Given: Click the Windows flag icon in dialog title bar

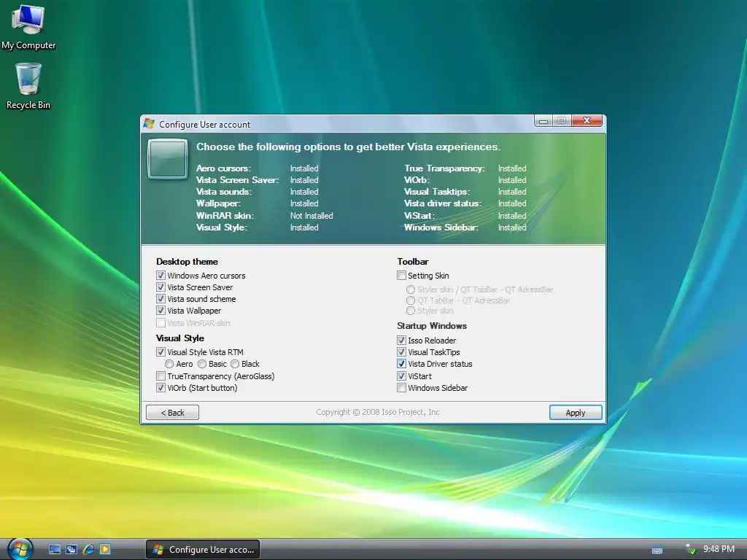Looking at the screenshot, I should click(x=149, y=124).
